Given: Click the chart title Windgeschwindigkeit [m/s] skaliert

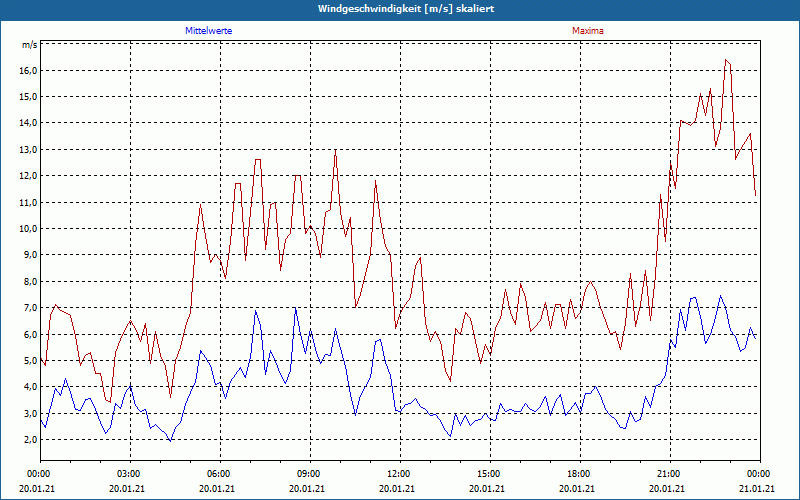Looking at the screenshot, I should (406, 9).
